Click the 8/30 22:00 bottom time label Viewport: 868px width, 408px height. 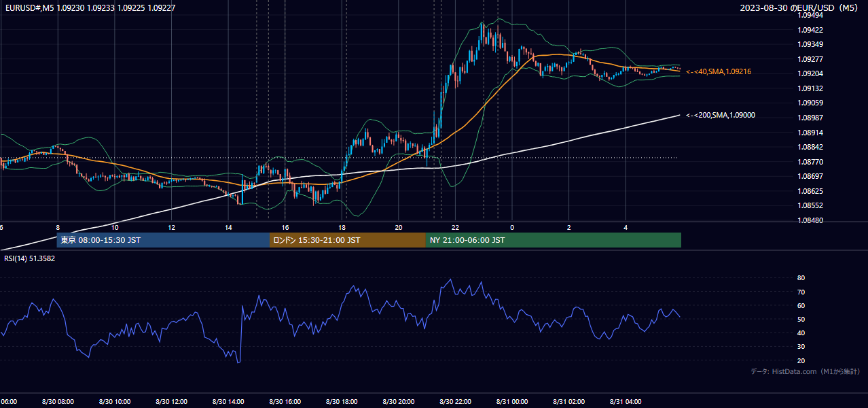pos(455,401)
